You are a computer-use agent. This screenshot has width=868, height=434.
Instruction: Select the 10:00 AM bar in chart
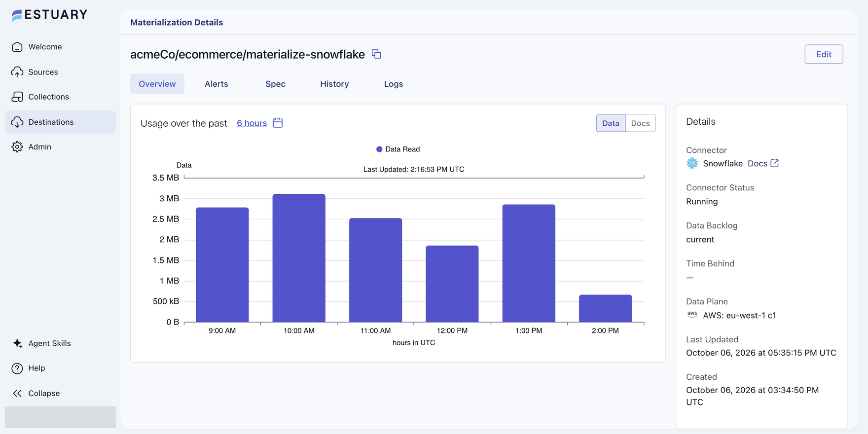coord(299,258)
